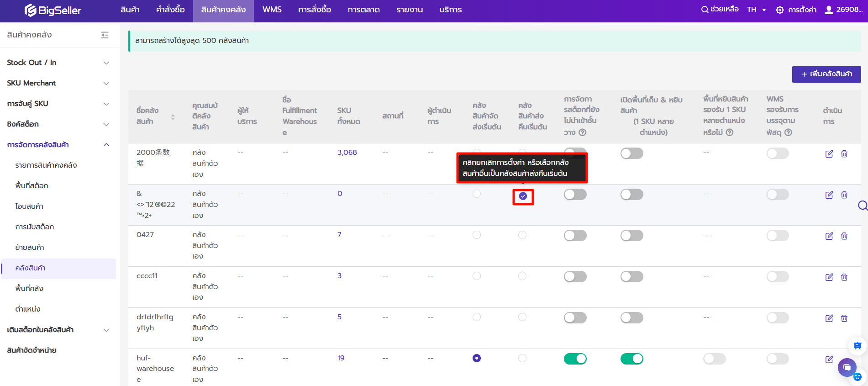Show help for 1 SKU multi-location column
This screenshot has width=868, height=386.
(730, 132)
